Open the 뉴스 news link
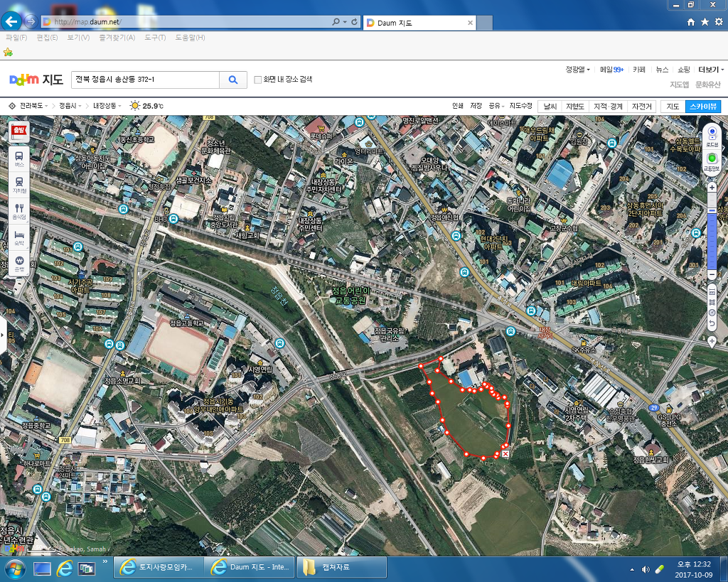728x582 pixels. pos(662,70)
